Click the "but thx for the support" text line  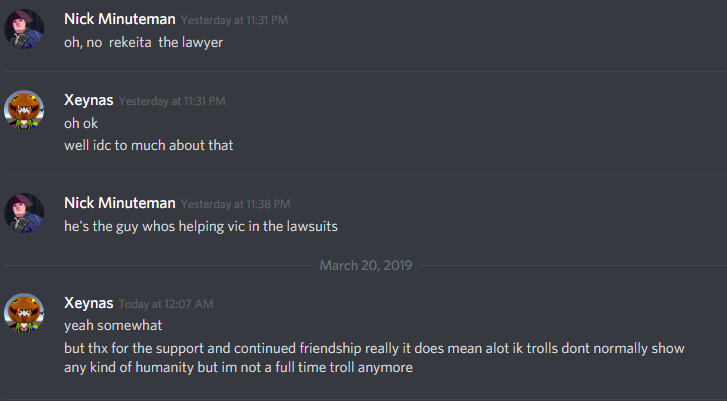[x=380, y=347]
